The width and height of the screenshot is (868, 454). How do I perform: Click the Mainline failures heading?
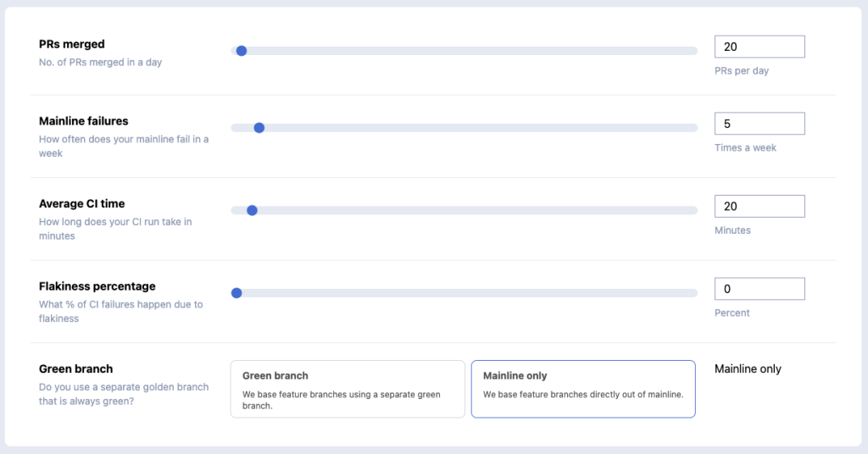(84, 121)
